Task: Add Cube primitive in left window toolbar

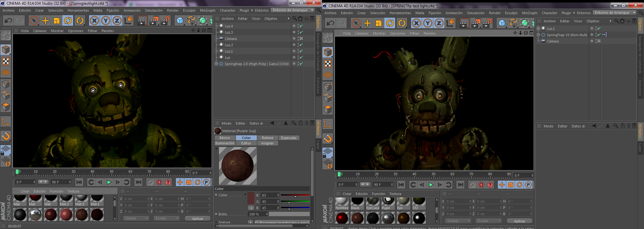Action: tap(180, 21)
